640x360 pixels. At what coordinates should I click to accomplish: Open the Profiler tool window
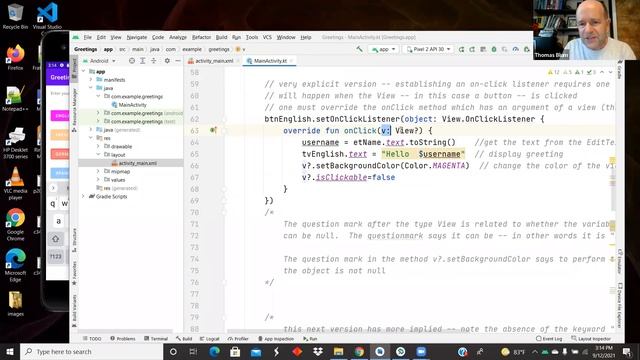(x=238, y=339)
